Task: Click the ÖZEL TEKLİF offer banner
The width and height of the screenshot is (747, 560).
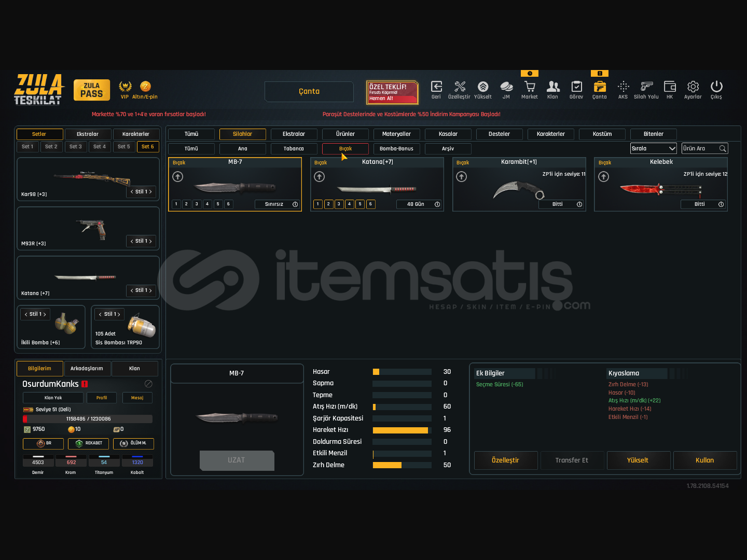Action: [393, 92]
